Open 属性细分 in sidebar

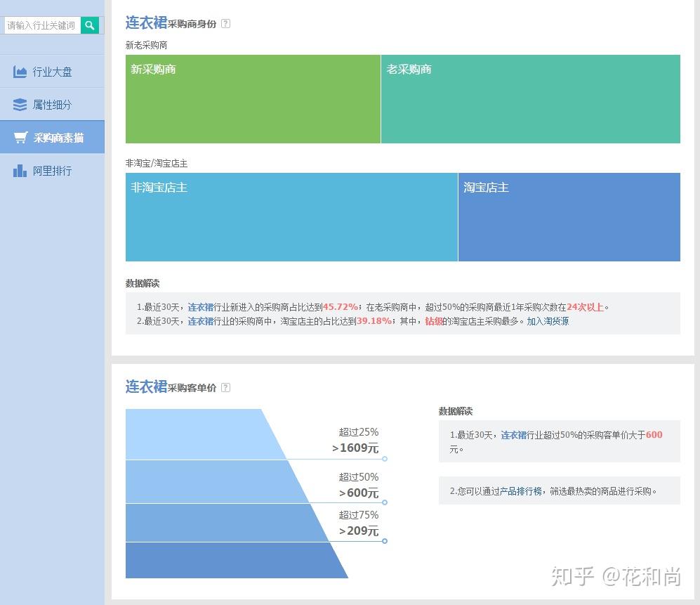click(x=52, y=105)
